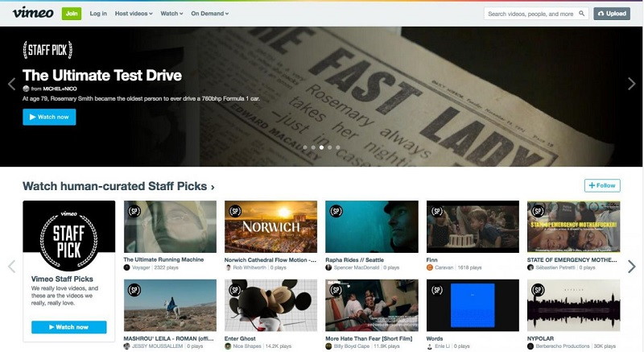644x352 pixels.
Task: Open MASHROU' LEILA - ROMAN thumbnail
Action: pyautogui.click(x=170, y=305)
